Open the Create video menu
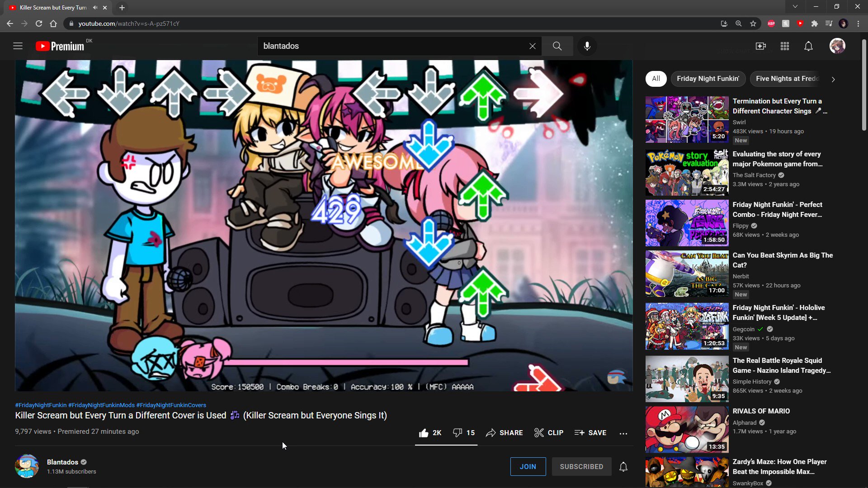Viewport: 868px width, 488px height. [761, 46]
